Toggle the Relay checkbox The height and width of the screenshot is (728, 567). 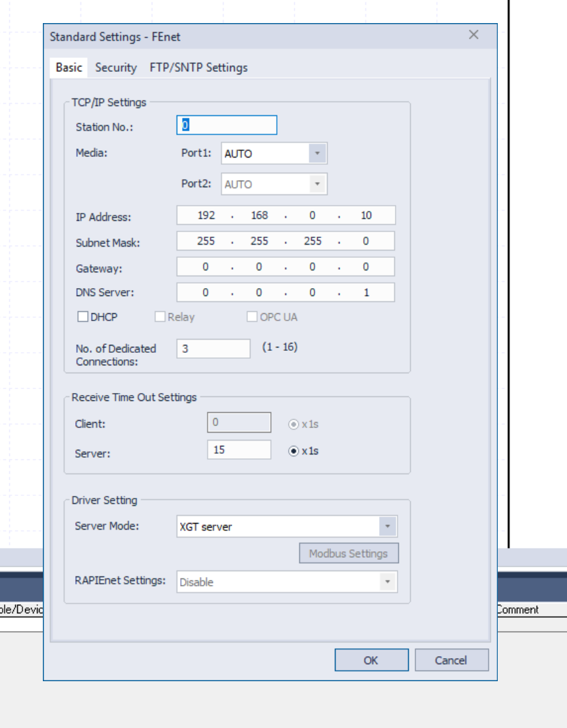pos(159,317)
